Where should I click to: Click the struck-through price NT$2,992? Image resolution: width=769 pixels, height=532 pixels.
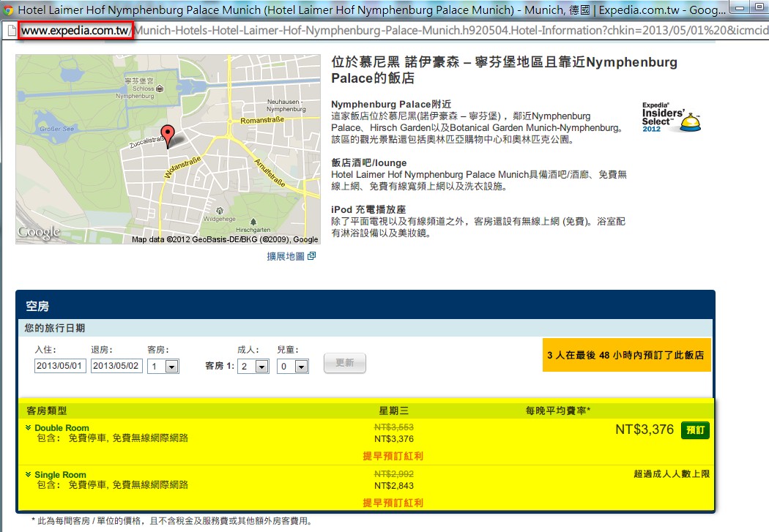coord(394,474)
